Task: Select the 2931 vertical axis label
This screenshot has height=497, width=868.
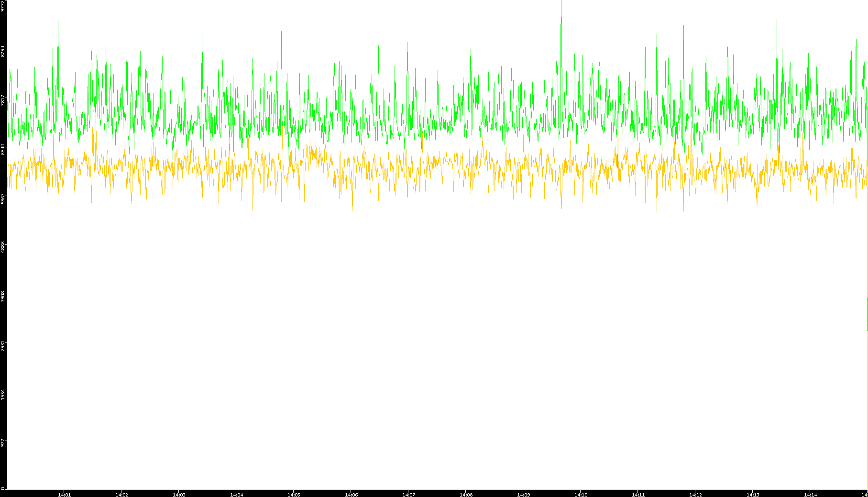Action: pos(3,345)
